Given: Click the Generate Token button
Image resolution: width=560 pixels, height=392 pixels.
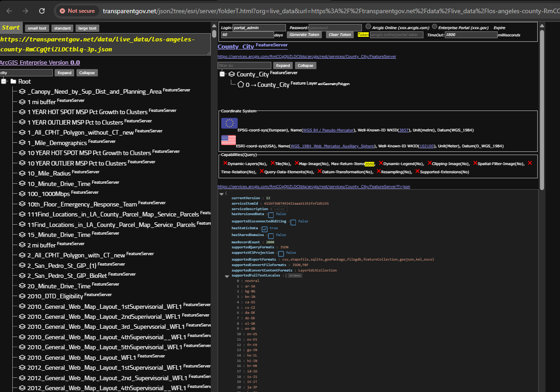Looking at the screenshot, I should coord(305,35).
